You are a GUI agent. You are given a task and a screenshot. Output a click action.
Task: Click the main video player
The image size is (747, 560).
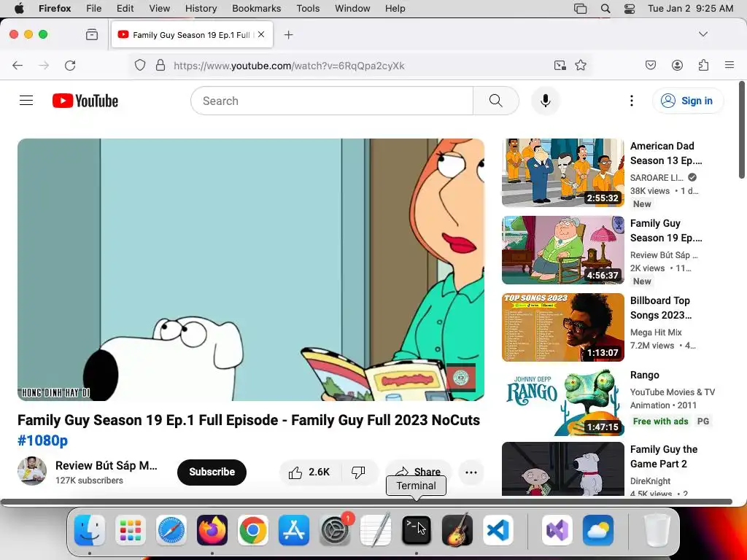tap(251, 270)
